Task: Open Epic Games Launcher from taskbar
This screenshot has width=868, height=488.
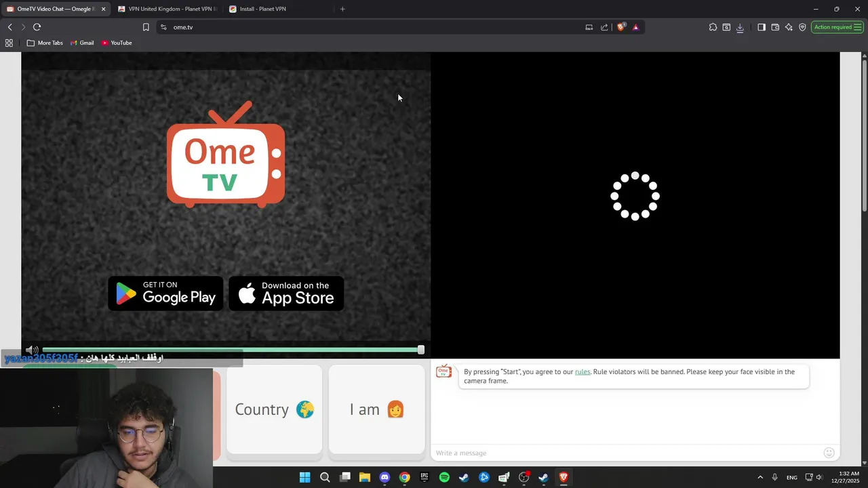Action: click(x=425, y=477)
